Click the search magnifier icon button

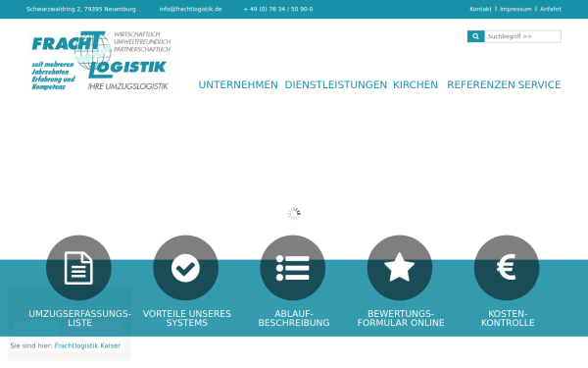475,36
